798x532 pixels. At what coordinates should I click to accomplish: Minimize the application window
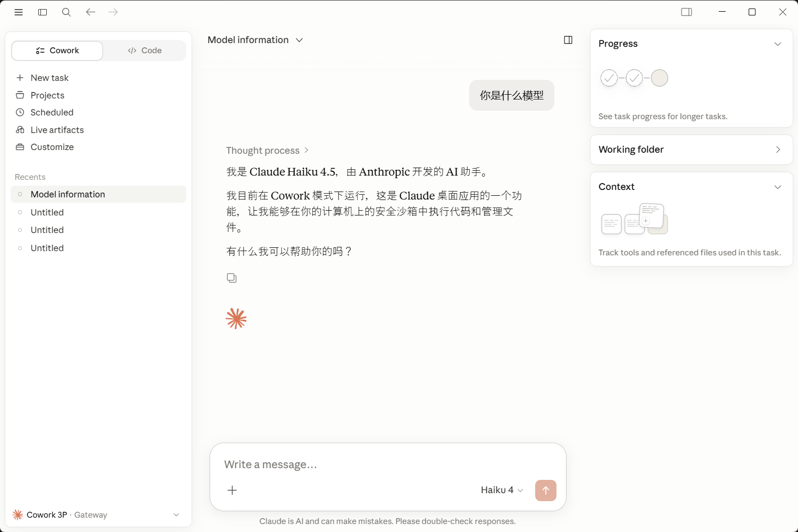pos(722,12)
